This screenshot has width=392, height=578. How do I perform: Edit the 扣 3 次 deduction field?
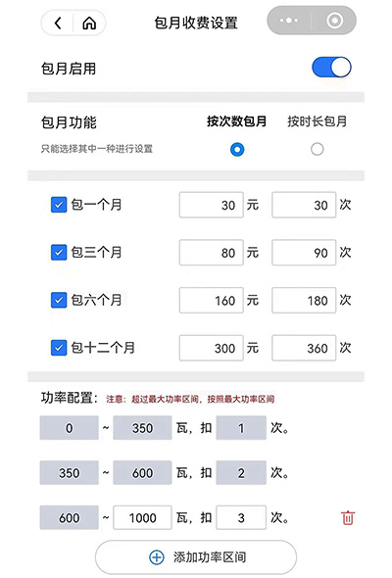click(x=241, y=517)
